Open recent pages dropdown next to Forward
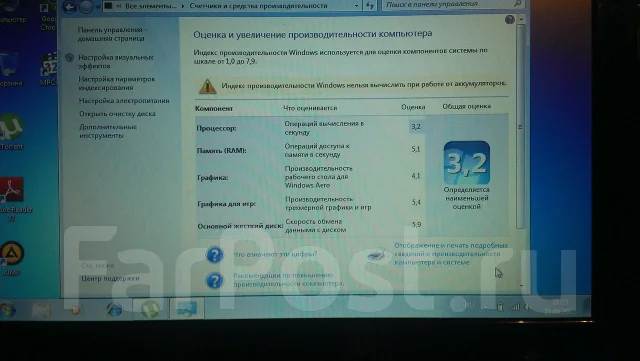Image resolution: width=640 pixels, height=361 pixels. [98, 7]
